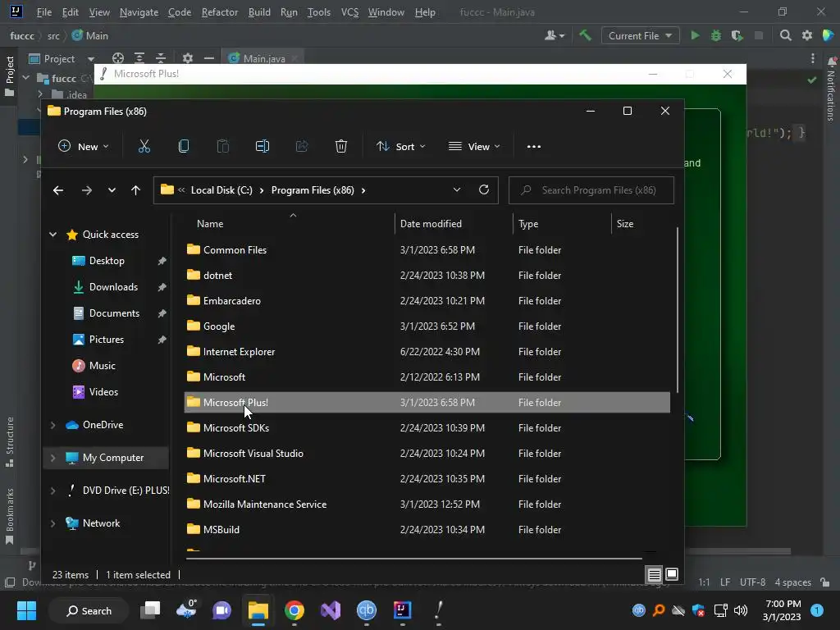Open the VCS menu
The image size is (840, 630).
pos(349,11)
